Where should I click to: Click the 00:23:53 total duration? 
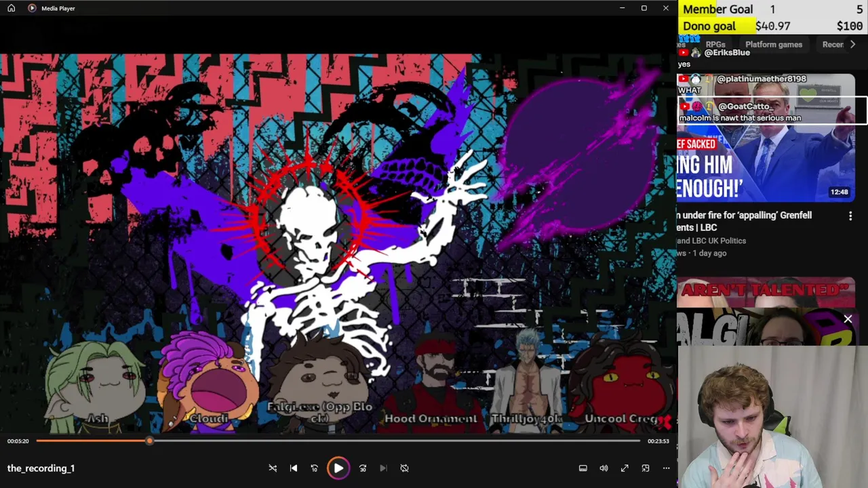658,441
